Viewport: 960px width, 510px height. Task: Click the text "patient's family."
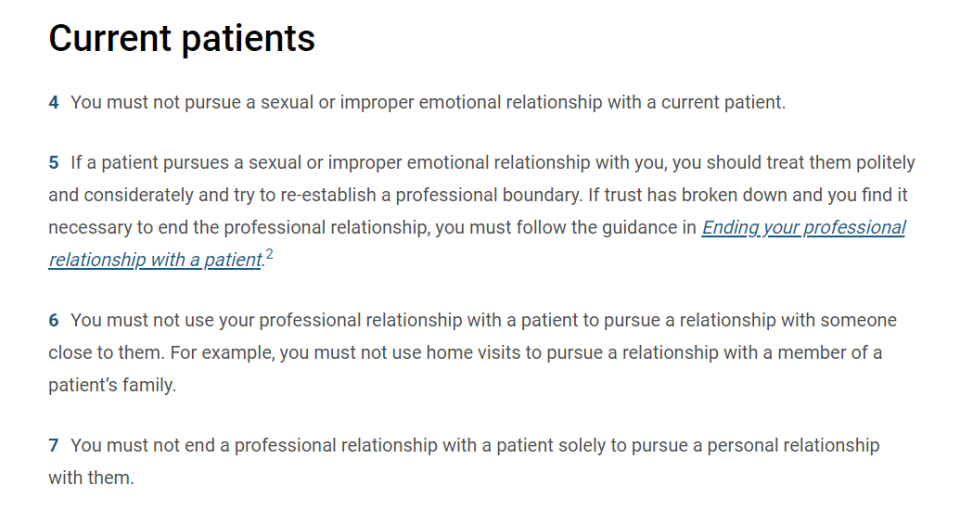click(112, 385)
